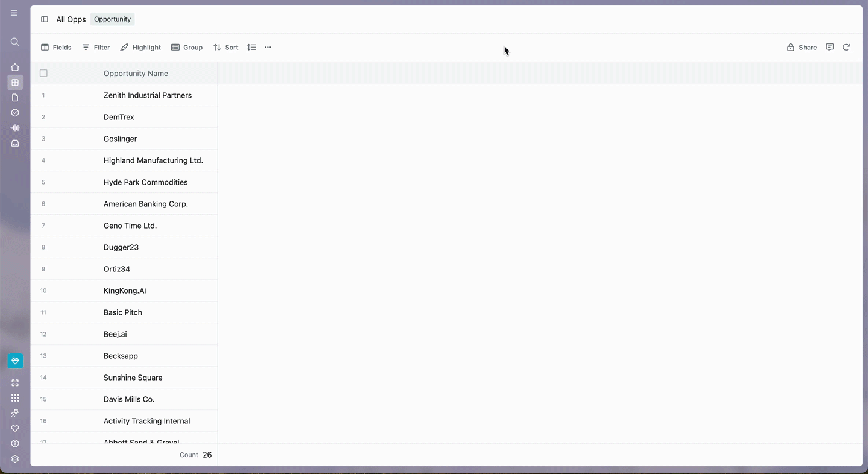The width and height of the screenshot is (868, 474).
Task: Open the Filter options
Action: click(96, 47)
